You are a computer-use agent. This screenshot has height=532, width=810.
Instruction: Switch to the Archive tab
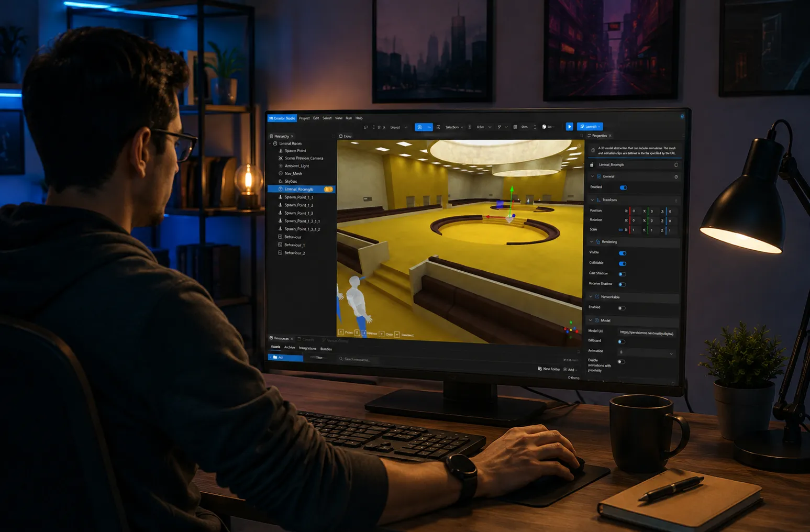coord(290,348)
